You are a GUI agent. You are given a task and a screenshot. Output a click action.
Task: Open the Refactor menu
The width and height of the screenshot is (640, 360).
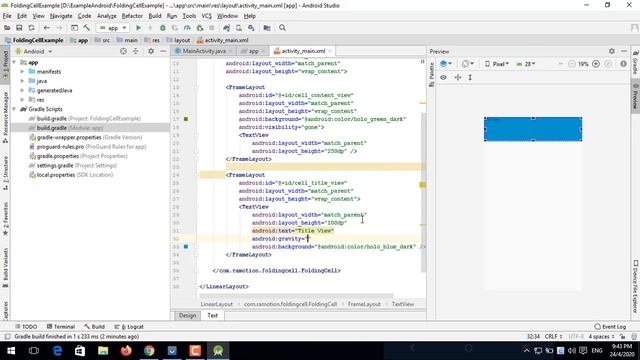132,16
